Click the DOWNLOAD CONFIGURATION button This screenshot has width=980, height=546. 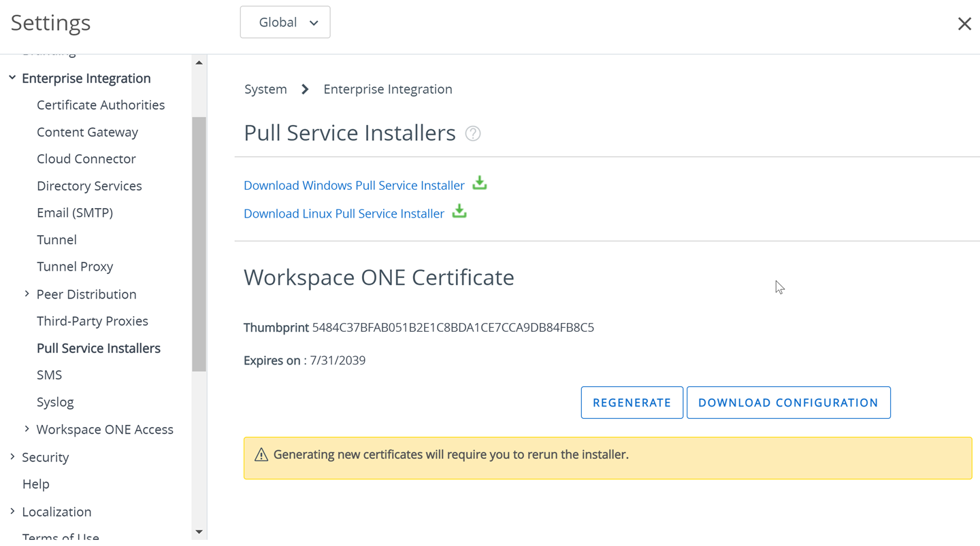coord(788,403)
